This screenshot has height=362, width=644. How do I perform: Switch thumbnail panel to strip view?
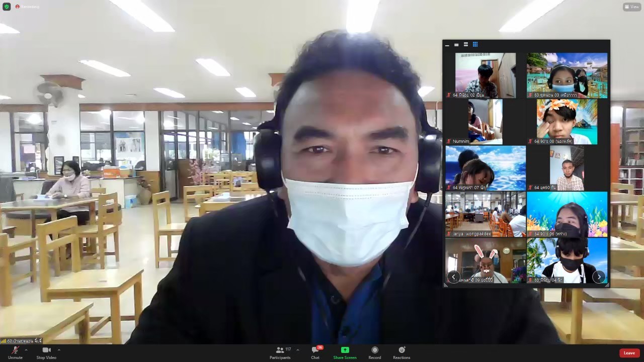click(x=466, y=45)
